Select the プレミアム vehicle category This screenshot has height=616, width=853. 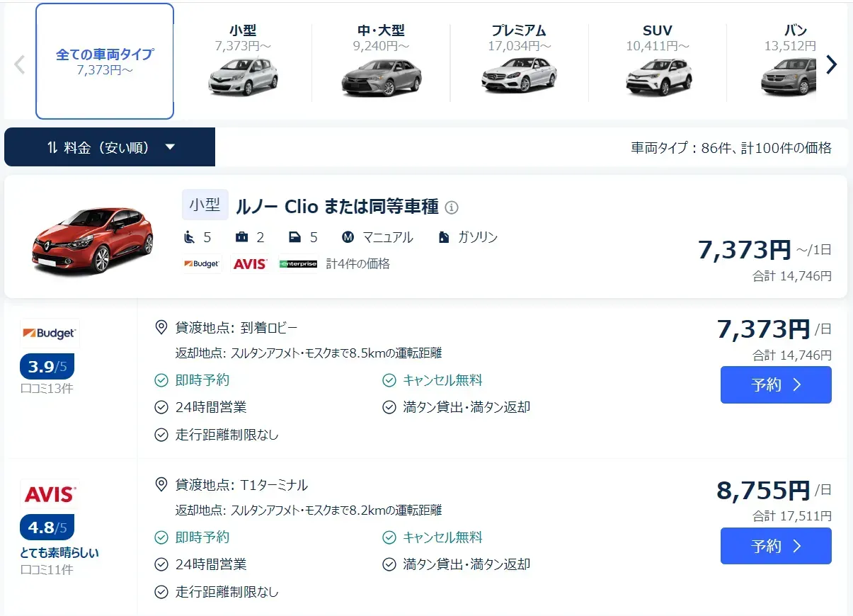coord(520,60)
